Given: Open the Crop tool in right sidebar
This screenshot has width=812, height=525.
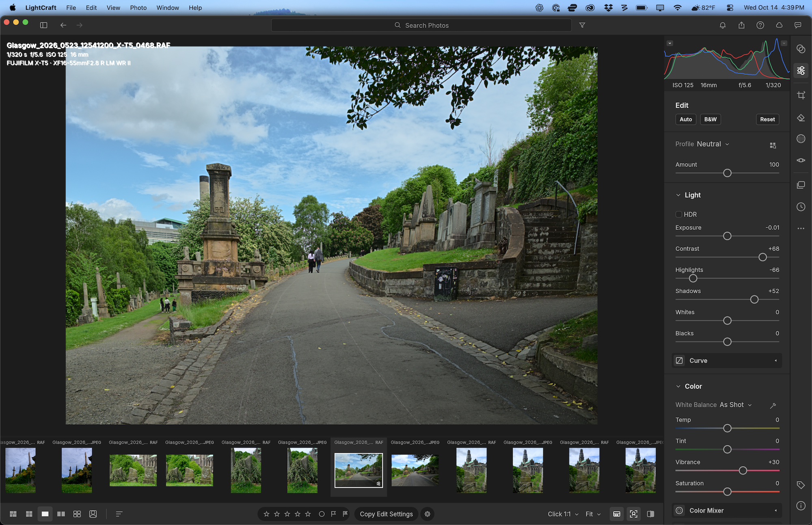Looking at the screenshot, I should (x=801, y=95).
